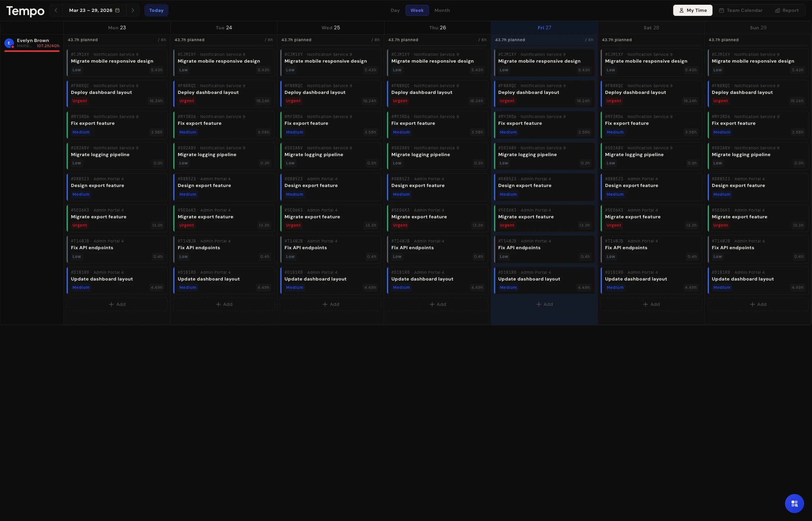Open the My Time view
The image size is (812, 521).
tap(693, 10)
